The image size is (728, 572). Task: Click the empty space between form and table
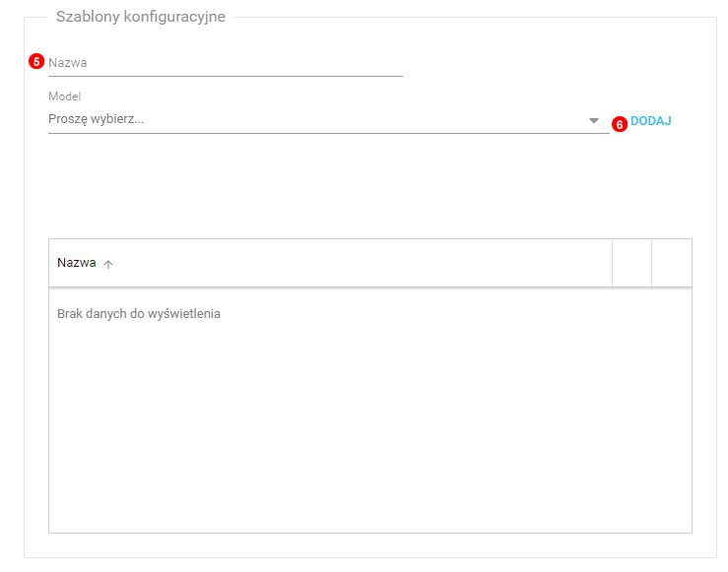[x=369, y=187]
